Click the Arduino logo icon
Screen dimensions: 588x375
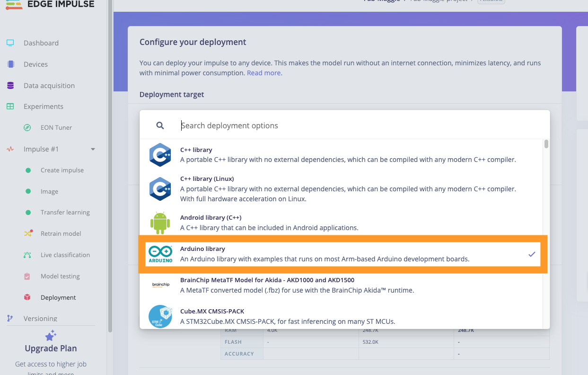click(160, 254)
